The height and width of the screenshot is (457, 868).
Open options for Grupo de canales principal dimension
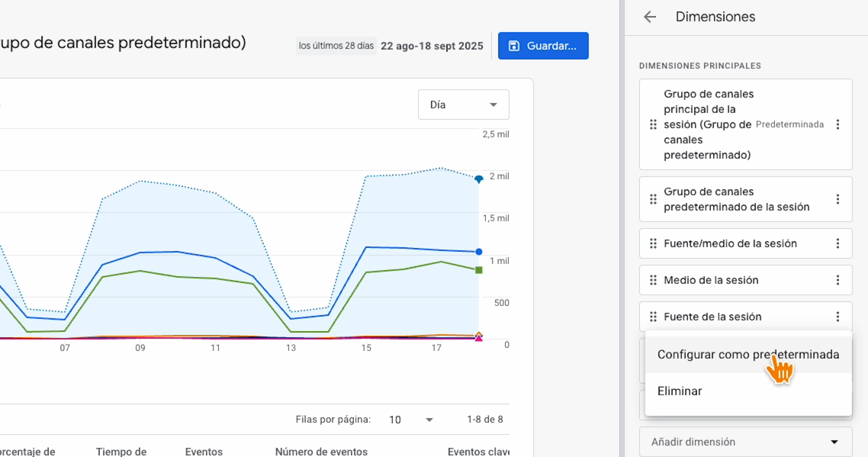[837, 124]
